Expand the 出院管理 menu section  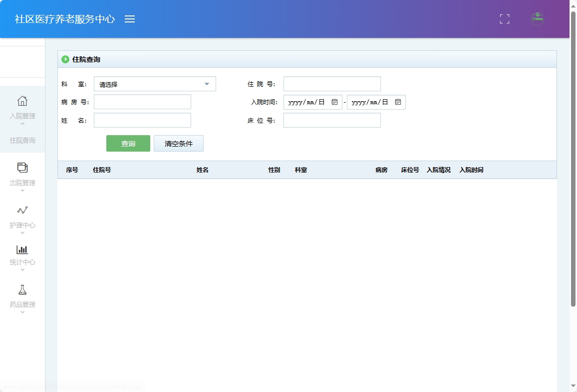click(22, 185)
